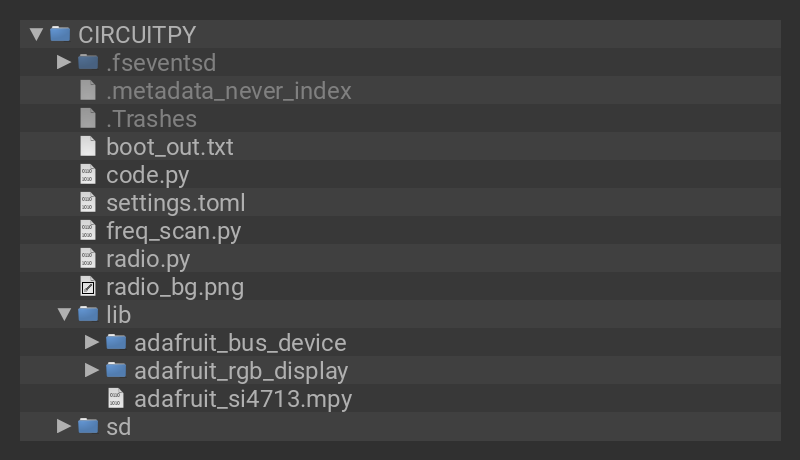Click the adafruit_si4713.mpy file icon
Image resolution: width=800 pixels, height=460 pixels.
pyautogui.click(x=116, y=399)
